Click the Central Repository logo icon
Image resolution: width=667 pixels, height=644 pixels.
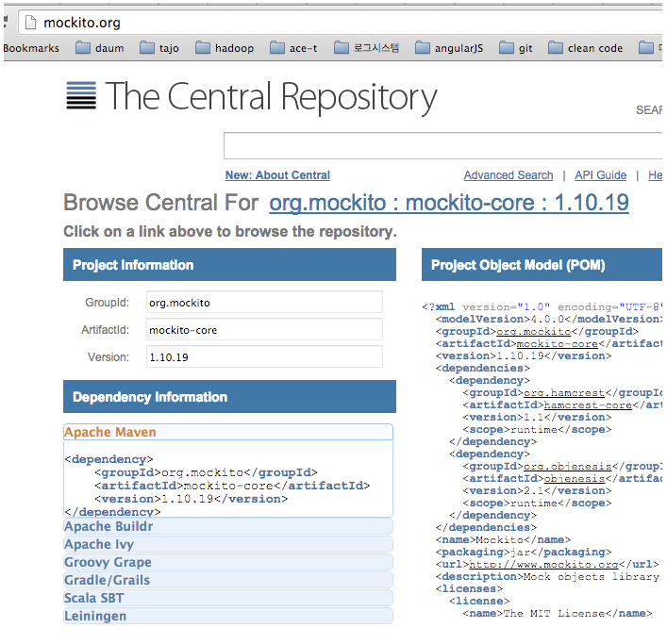81,95
